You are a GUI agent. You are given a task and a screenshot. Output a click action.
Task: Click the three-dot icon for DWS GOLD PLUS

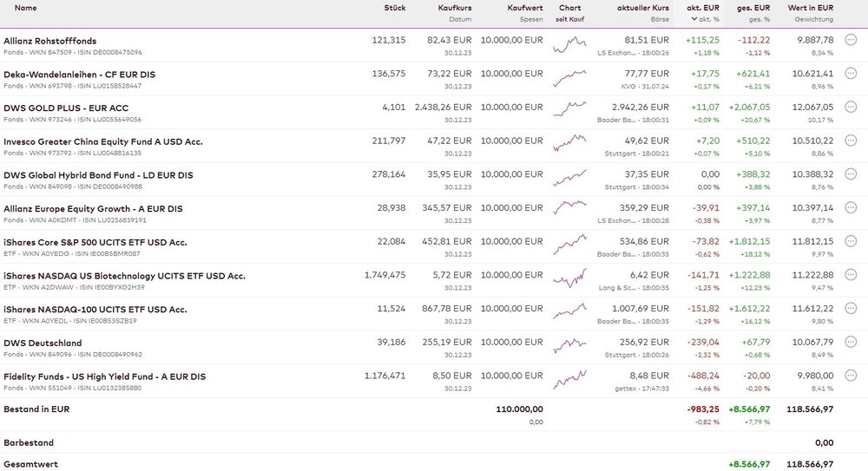point(850,108)
